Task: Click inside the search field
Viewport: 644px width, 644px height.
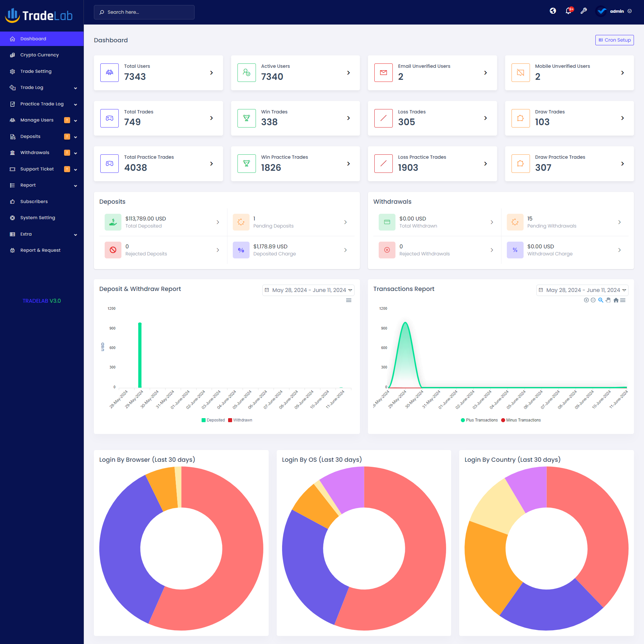Action: 144,12
